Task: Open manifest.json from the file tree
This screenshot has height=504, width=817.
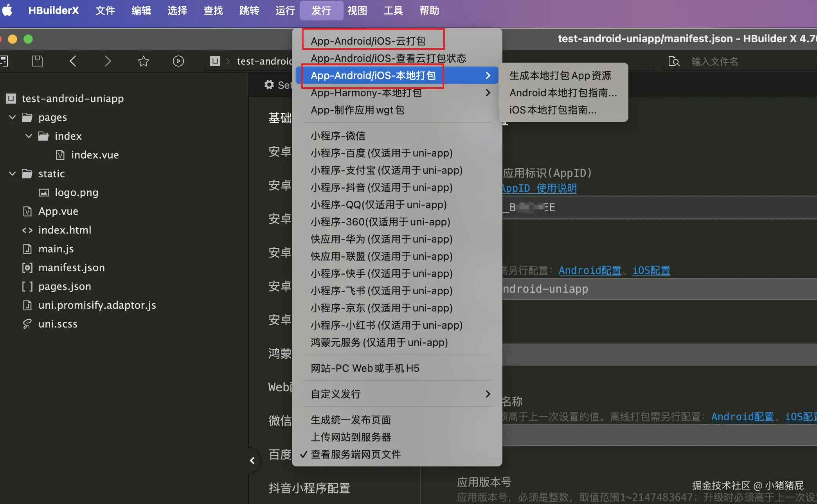Action: click(72, 267)
